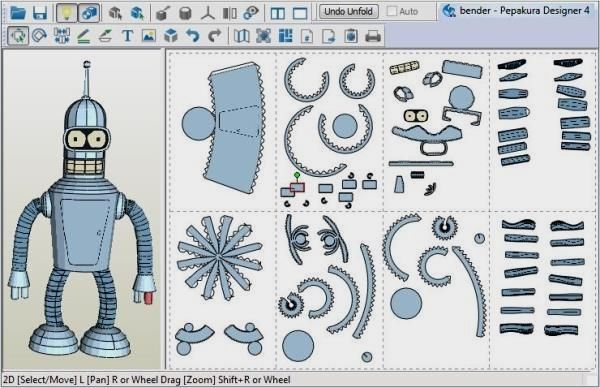Choose the Rotate part tool

[x=39, y=36]
